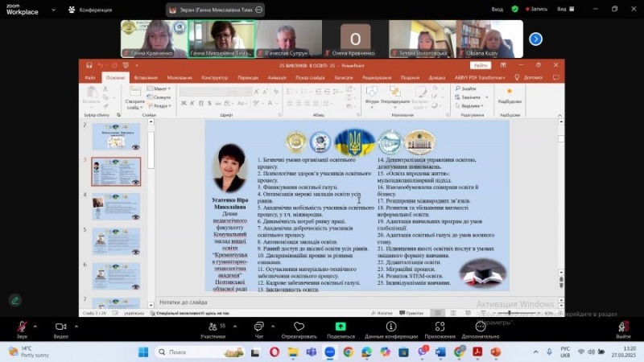Switch to the Вставлення ribbon tab
Image resolution: width=644 pixels, height=362 pixels.
(x=146, y=77)
